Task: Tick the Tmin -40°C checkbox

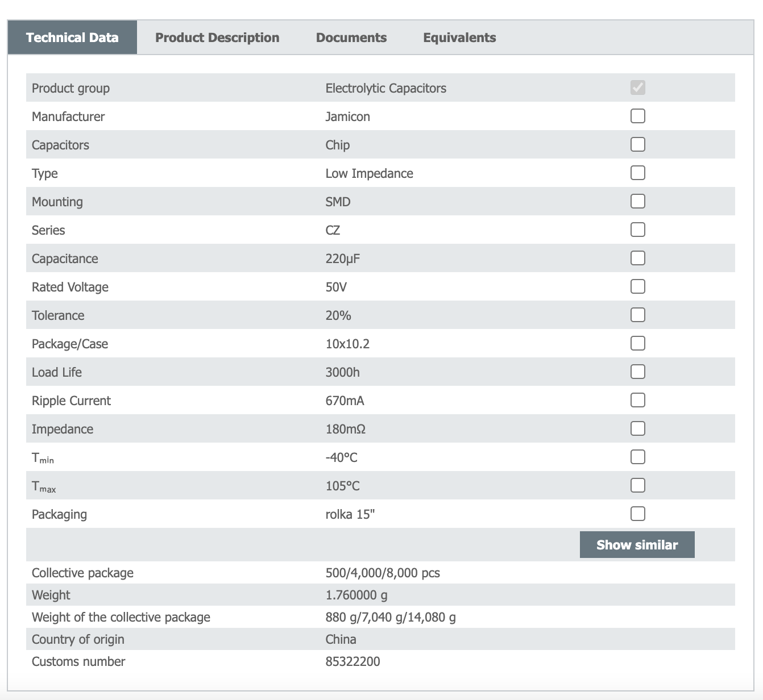Action: coord(638,457)
